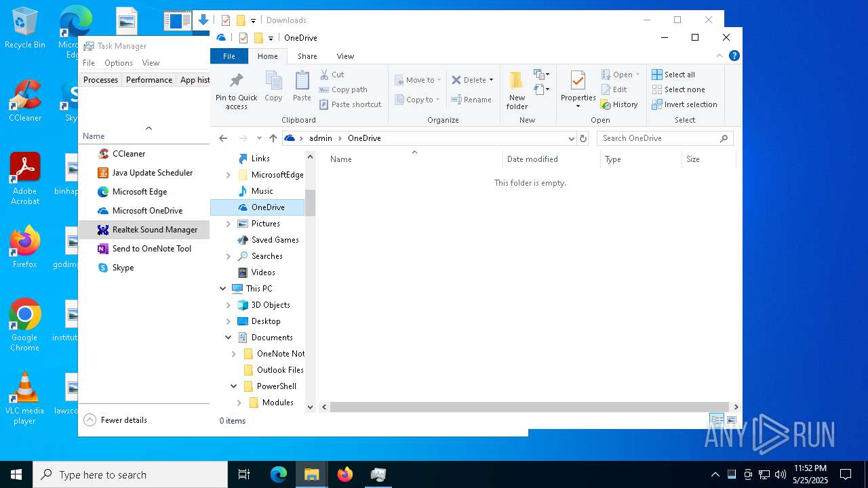Image resolution: width=868 pixels, height=488 pixels.
Task: Click the horizontal scrollbar in file list
Action: [x=530, y=407]
